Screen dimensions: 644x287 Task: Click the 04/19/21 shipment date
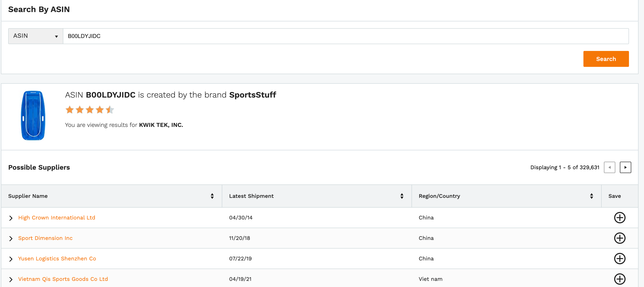coord(240,279)
